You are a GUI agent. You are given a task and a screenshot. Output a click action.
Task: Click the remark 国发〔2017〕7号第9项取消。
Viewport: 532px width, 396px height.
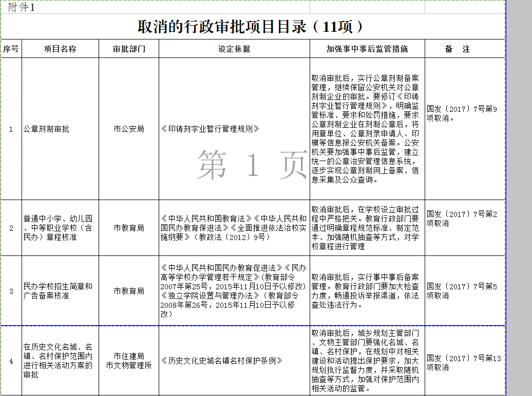pyautogui.click(x=465, y=129)
